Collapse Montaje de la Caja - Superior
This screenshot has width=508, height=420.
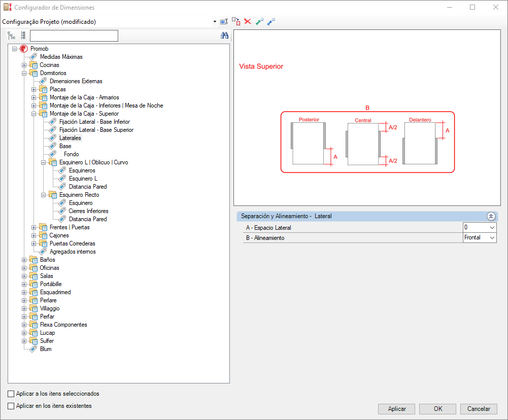tap(33, 114)
